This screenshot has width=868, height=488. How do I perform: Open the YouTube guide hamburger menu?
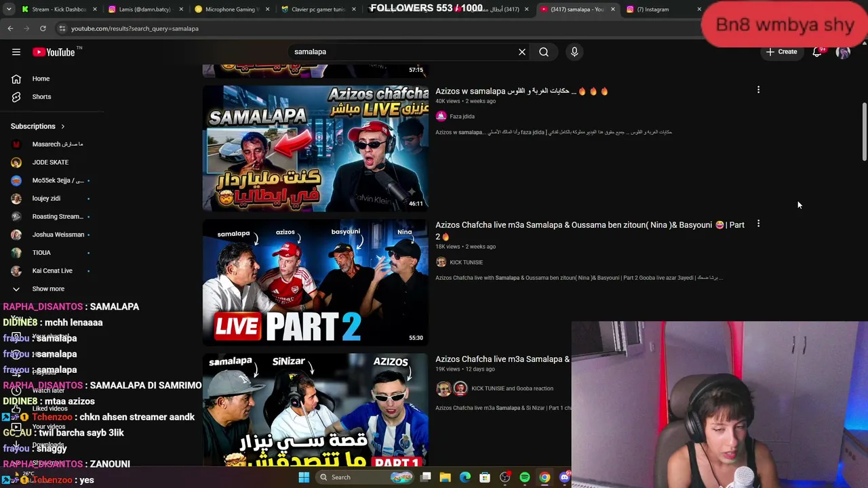point(16,52)
